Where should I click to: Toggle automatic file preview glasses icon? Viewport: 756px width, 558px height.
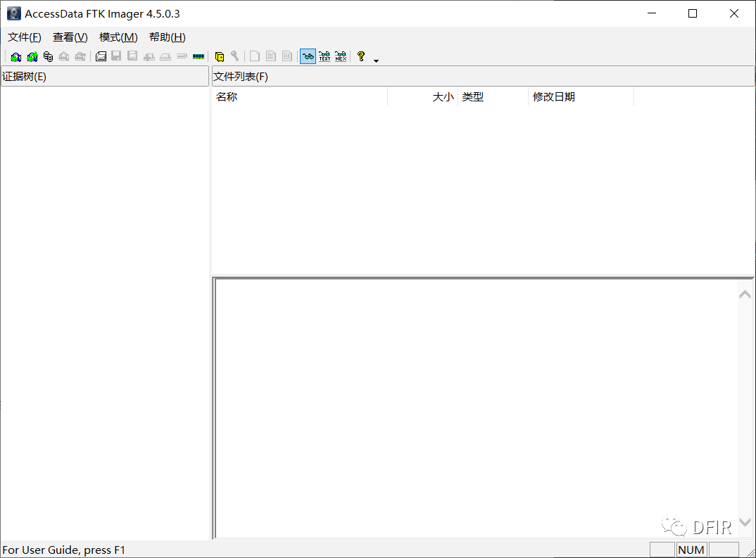(x=308, y=56)
